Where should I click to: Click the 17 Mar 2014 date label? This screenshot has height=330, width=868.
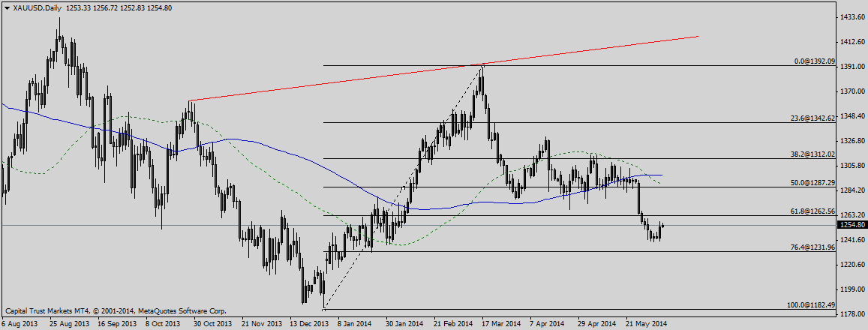(502, 324)
